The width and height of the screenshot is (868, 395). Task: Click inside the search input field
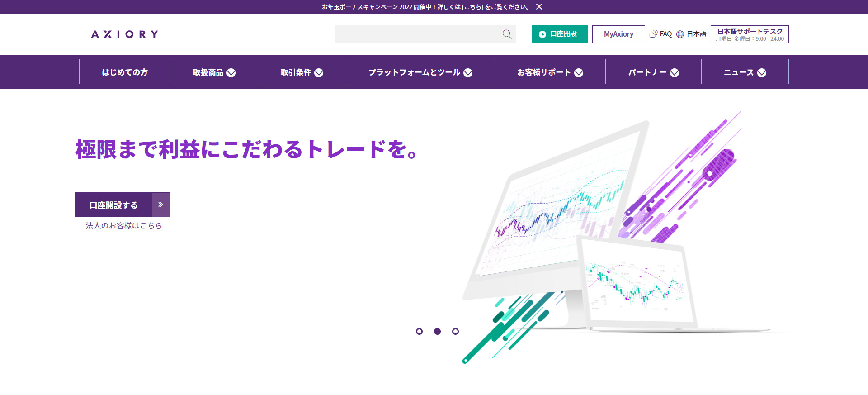(x=416, y=34)
